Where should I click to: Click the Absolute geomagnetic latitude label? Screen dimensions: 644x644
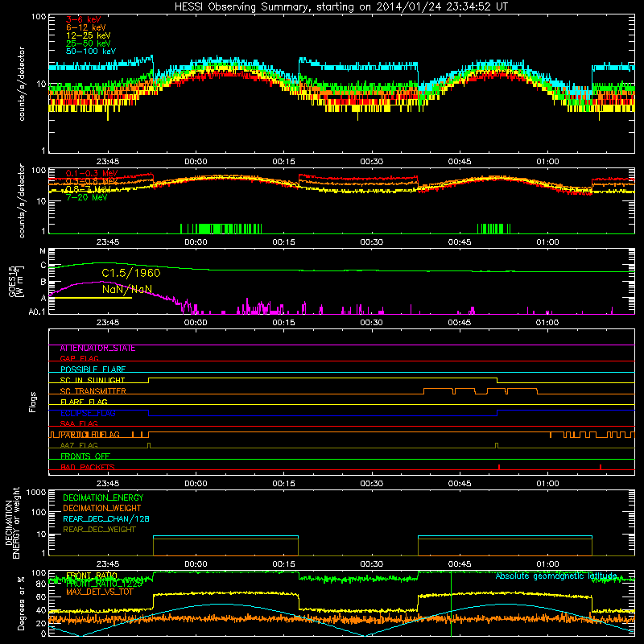(556, 576)
